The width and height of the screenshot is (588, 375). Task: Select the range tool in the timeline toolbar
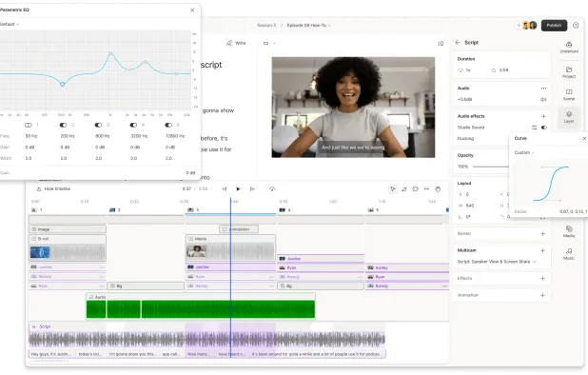415,189
